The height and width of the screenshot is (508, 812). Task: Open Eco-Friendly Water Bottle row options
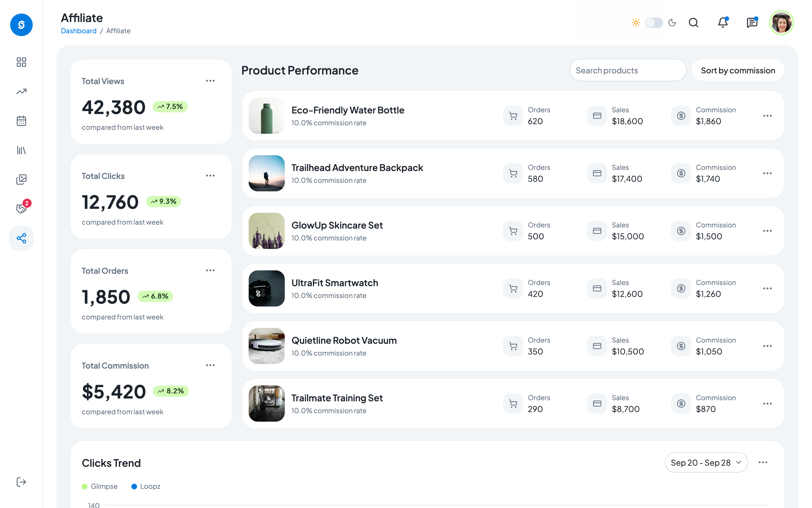tap(767, 116)
